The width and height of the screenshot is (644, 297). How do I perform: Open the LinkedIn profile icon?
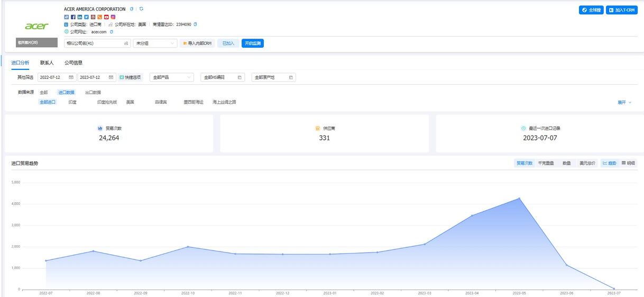pyautogui.click(x=80, y=17)
